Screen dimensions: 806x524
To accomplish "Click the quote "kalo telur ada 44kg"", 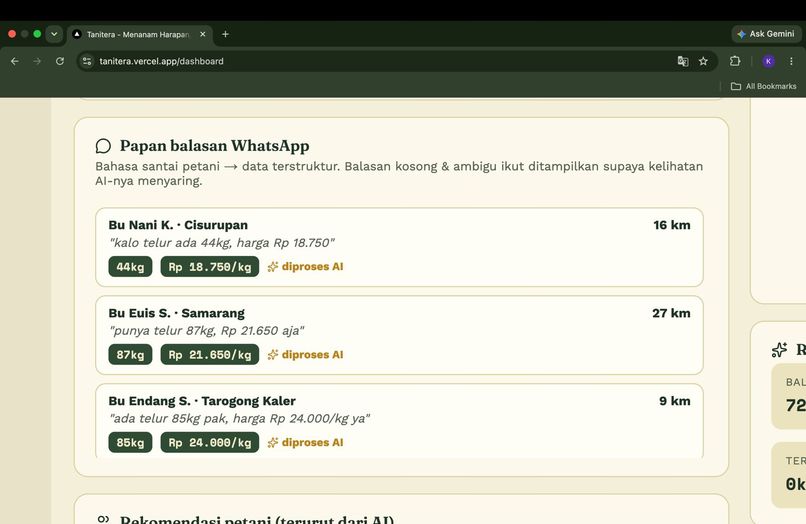I will coord(222,243).
